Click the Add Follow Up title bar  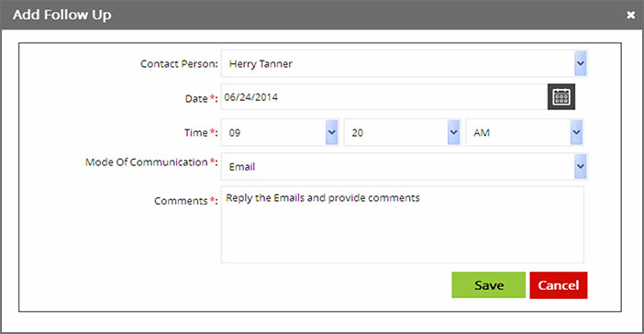pyautogui.click(x=322, y=15)
